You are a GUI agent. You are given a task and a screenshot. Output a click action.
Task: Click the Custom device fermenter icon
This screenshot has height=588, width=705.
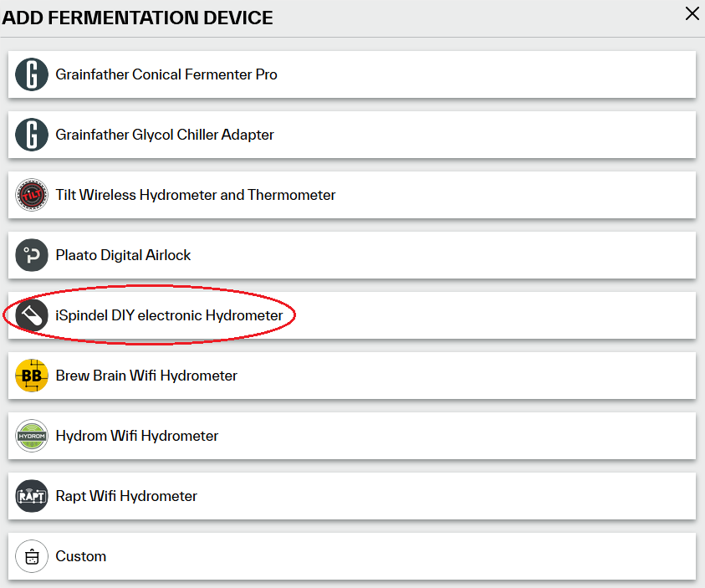pos(32,556)
